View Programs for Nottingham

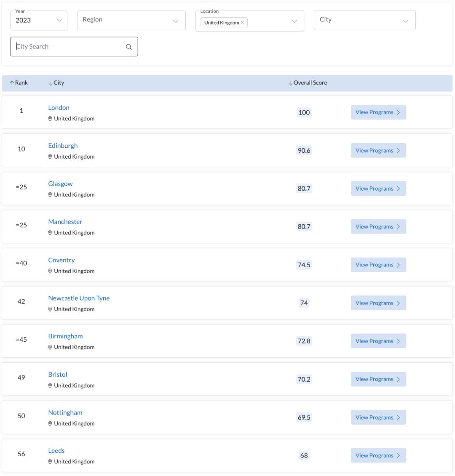pos(378,417)
